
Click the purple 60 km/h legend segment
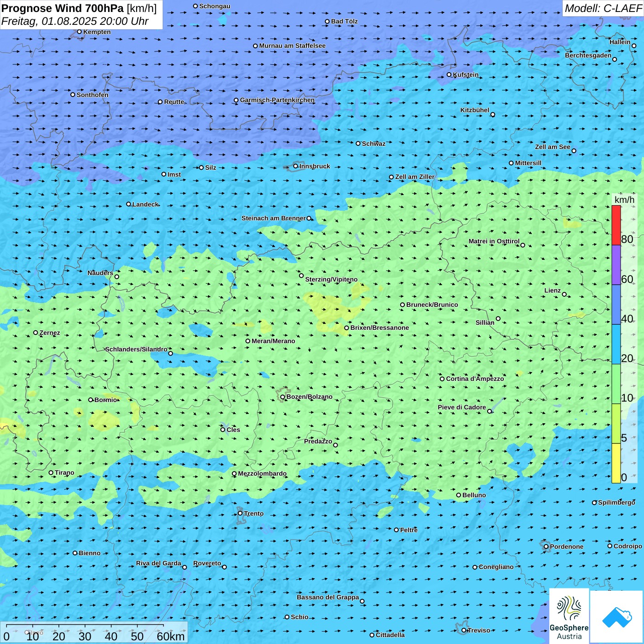[x=616, y=264]
